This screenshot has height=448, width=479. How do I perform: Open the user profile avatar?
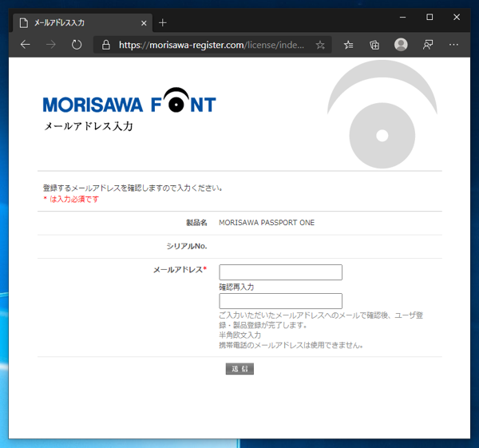click(401, 45)
